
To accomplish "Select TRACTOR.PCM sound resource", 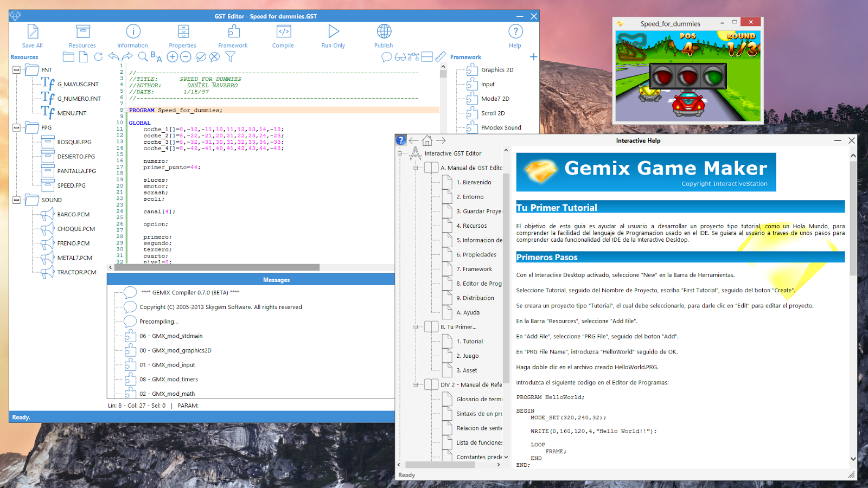I will 77,272.
